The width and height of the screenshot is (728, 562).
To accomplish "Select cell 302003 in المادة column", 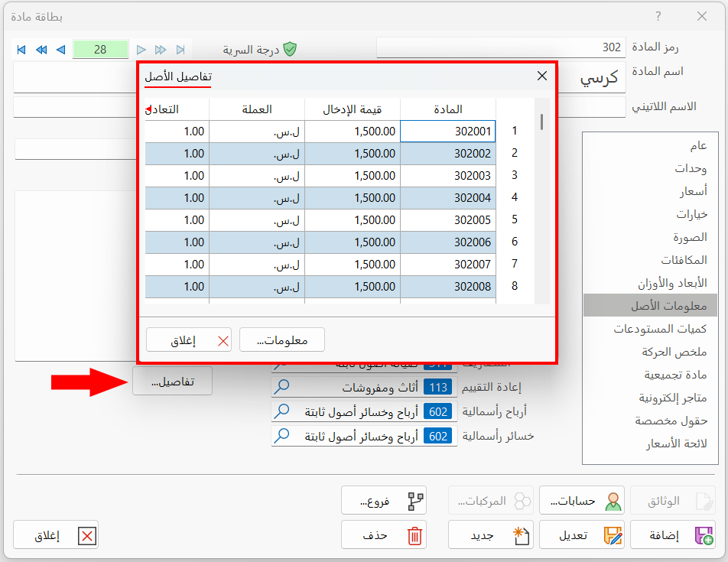I will (448, 176).
